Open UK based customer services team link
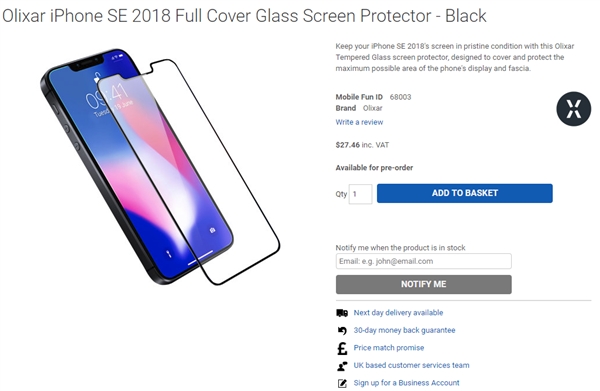 [411, 365]
